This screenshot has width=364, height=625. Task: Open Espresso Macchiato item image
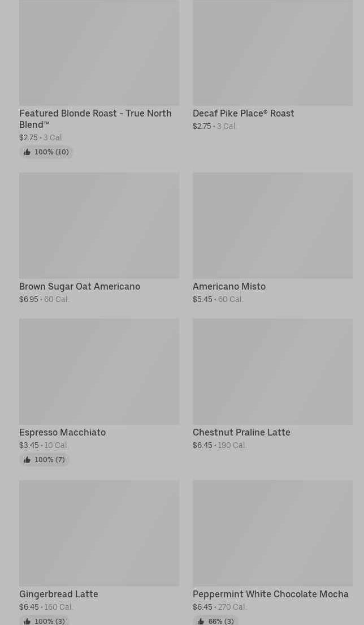click(x=99, y=371)
